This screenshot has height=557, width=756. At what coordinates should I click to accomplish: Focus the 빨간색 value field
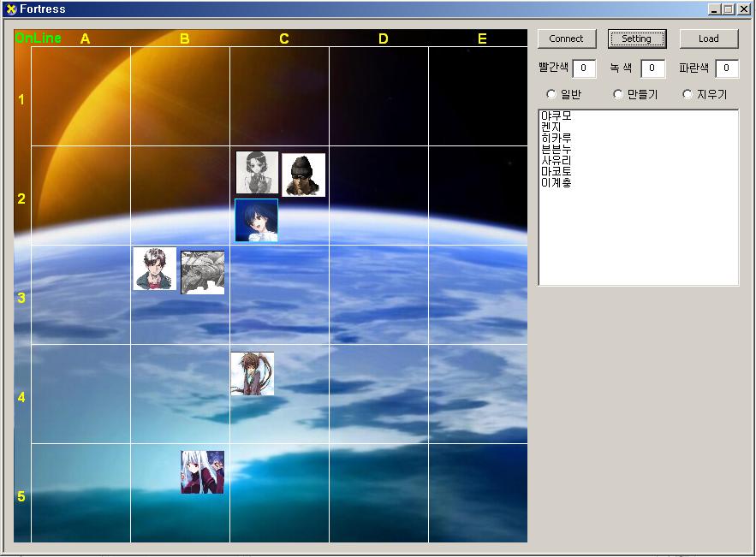click(584, 68)
